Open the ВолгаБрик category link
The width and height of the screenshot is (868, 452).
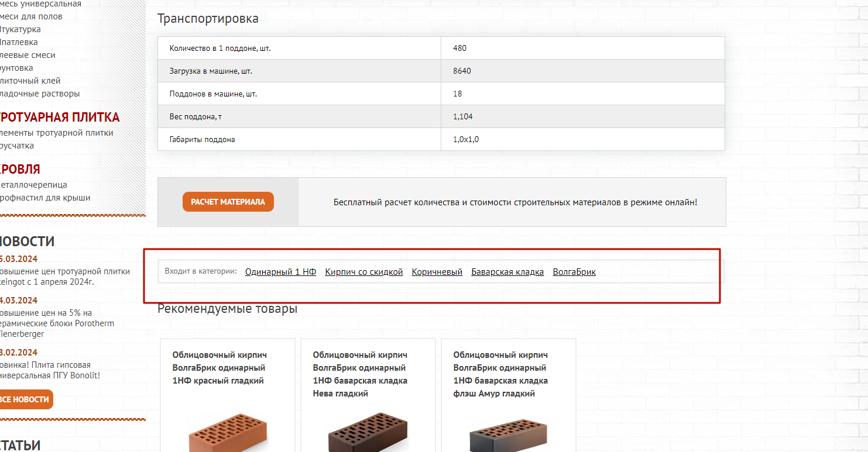coord(574,272)
